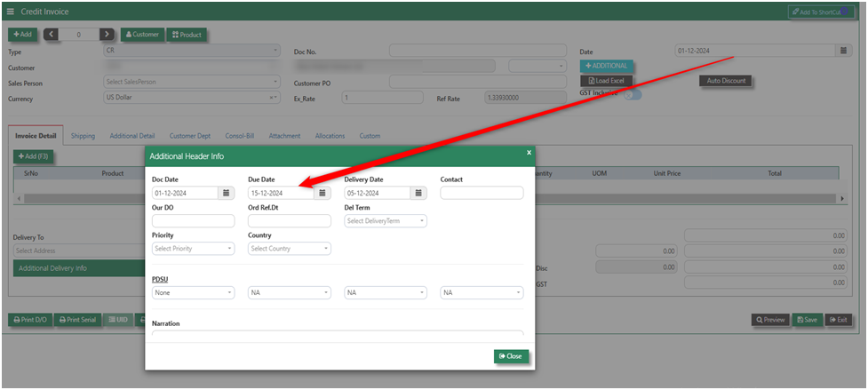Click the Load Excel button

pos(606,81)
